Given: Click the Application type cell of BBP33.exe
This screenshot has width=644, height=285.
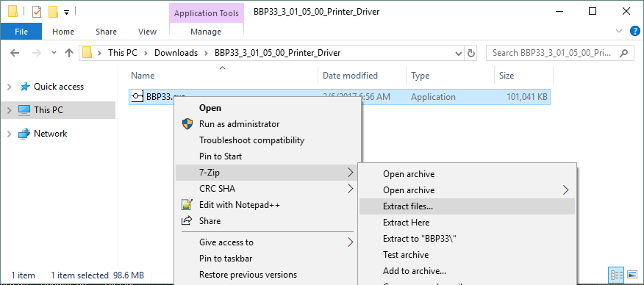Looking at the screenshot, I should coord(433,97).
